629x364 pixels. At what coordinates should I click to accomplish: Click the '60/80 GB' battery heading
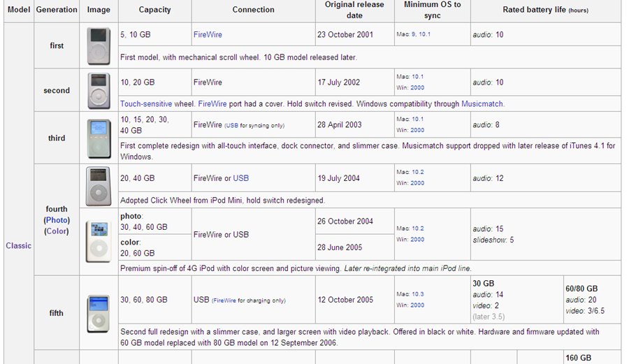pyautogui.click(x=581, y=289)
